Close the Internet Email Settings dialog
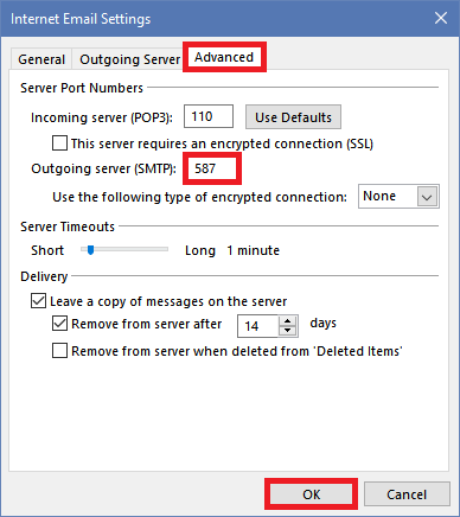This screenshot has width=460, height=517. tap(441, 18)
